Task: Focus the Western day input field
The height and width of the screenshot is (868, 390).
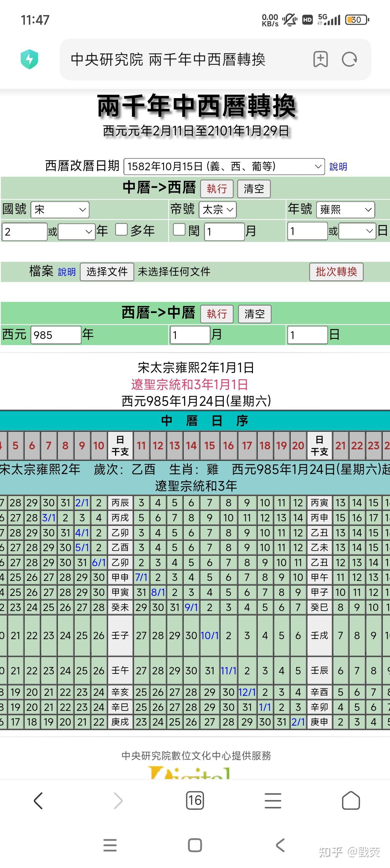Action: pos(308,335)
